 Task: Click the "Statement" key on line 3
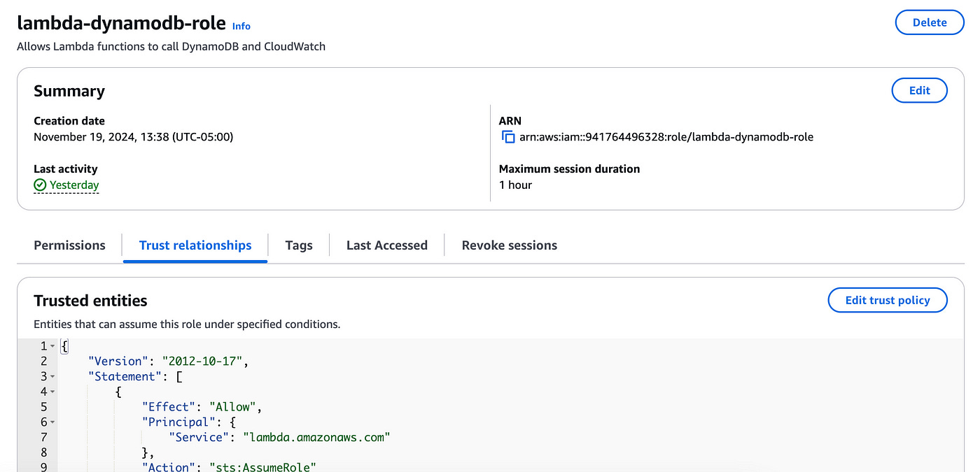tap(125, 377)
